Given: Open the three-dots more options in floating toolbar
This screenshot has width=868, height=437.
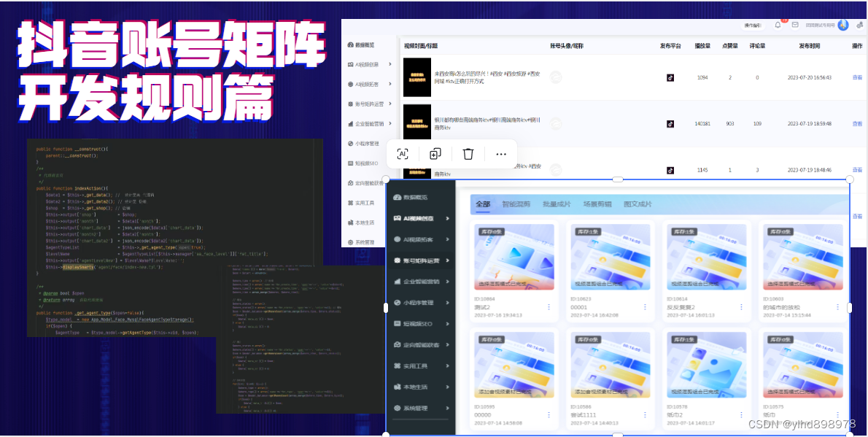Looking at the screenshot, I should click(x=501, y=154).
